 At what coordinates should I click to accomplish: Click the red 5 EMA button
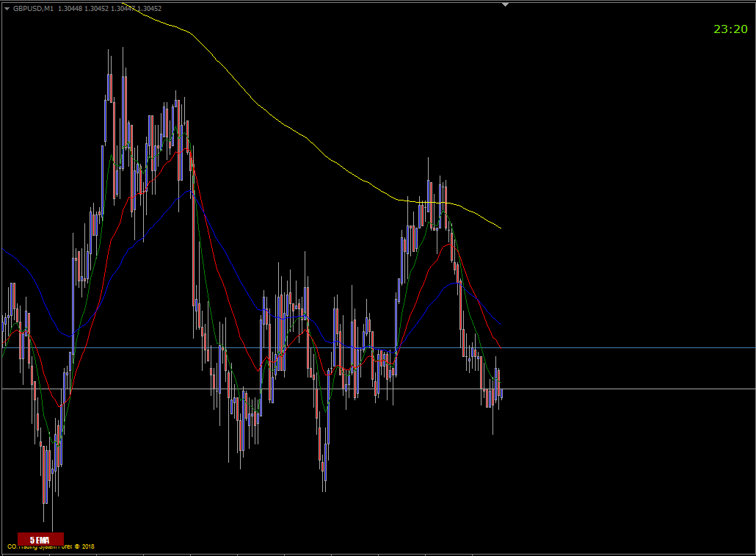[x=40, y=539]
